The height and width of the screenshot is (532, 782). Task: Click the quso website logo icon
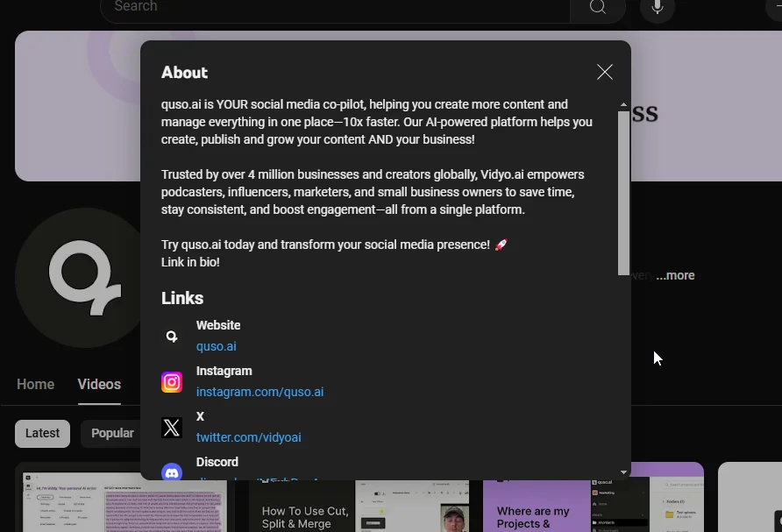(172, 337)
